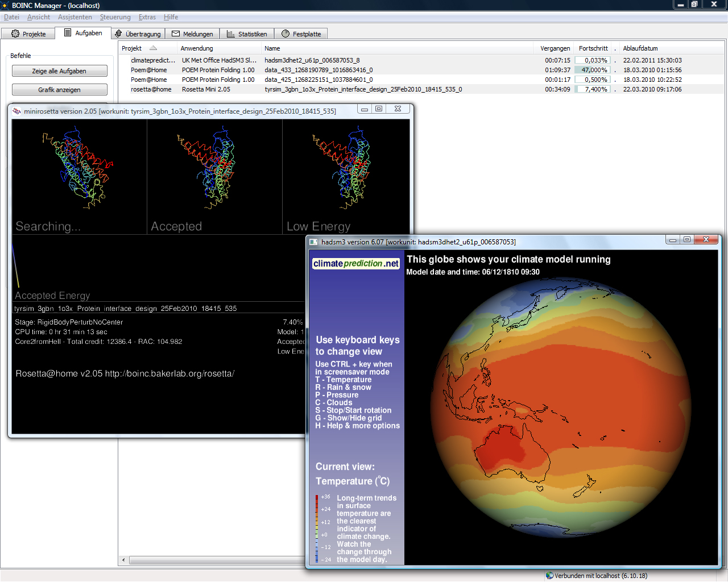Open the Extras menu
The height and width of the screenshot is (582, 728).
coord(147,17)
